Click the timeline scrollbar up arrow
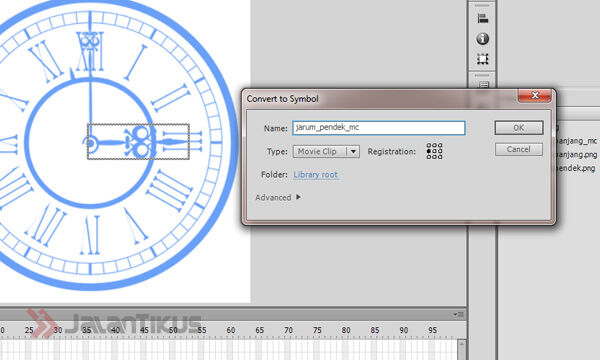 pyautogui.click(x=462, y=344)
